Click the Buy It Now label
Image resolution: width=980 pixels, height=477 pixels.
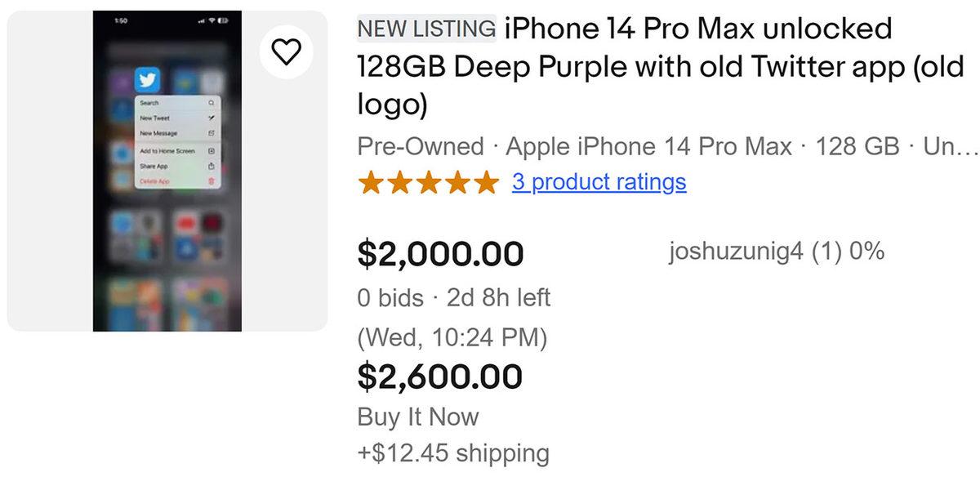point(417,417)
